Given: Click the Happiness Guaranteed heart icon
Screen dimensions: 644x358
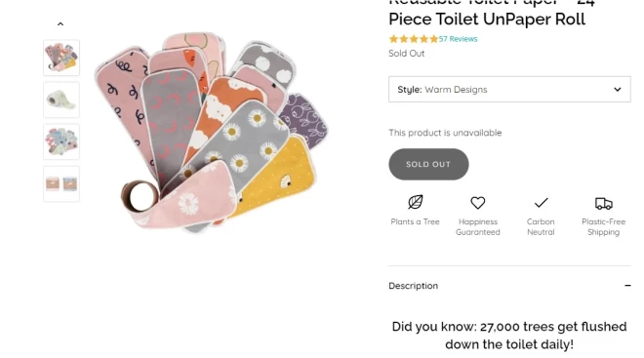Looking at the screenshot, I should tap(478, 202).
